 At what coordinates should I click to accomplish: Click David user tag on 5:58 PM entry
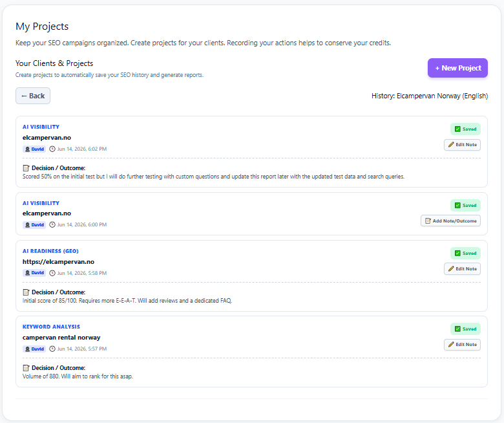(x=34, y=273)
